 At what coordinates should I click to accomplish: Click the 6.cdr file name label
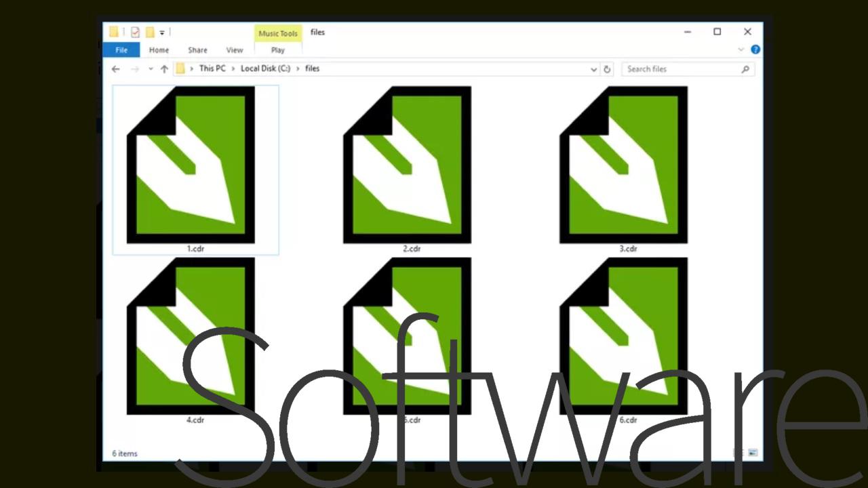pos(628,420)
